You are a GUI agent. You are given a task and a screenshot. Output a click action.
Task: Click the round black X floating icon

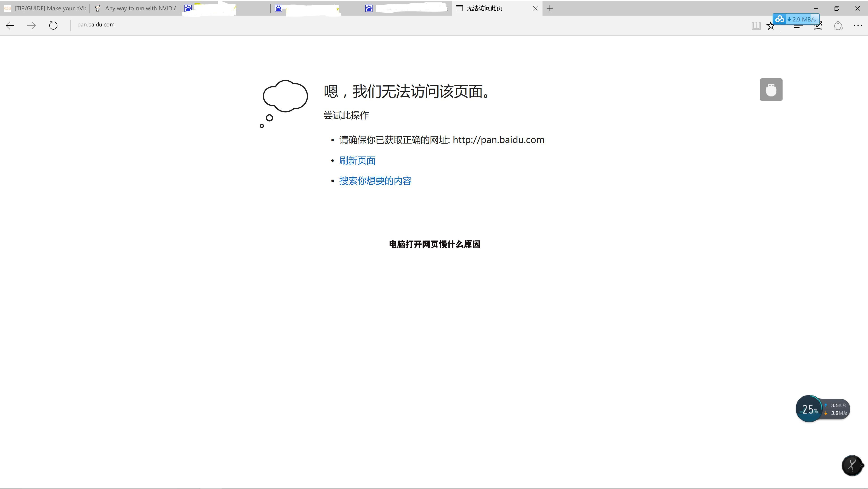pyautogui.click(x=852, y=466)
